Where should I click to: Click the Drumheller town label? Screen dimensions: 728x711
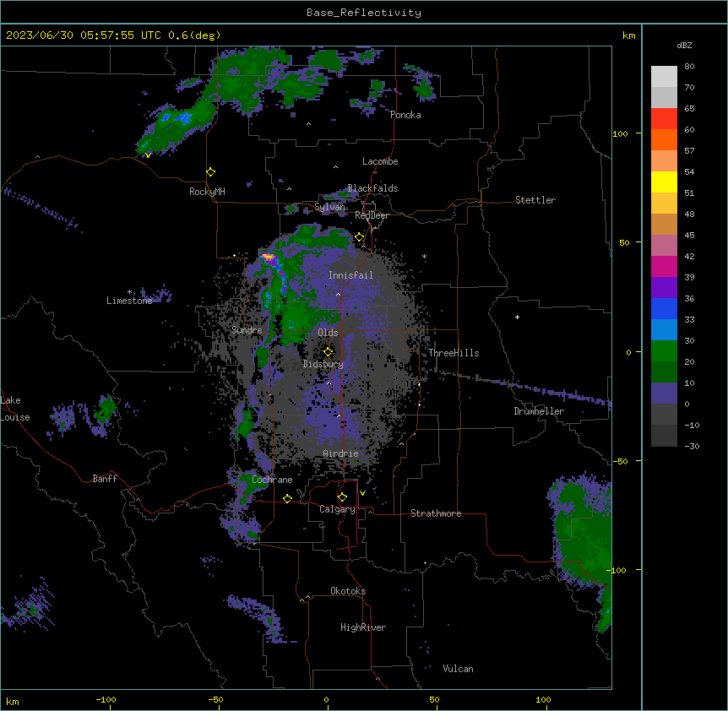539,411
